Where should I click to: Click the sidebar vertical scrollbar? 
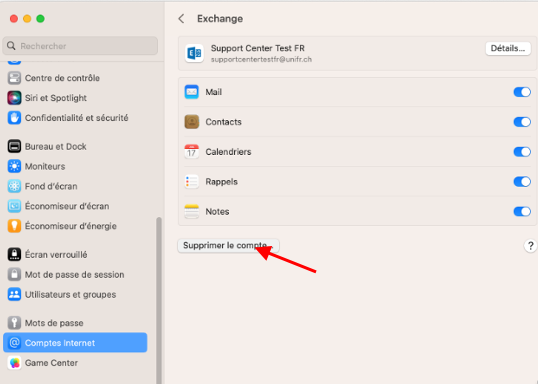click(159, 300)
